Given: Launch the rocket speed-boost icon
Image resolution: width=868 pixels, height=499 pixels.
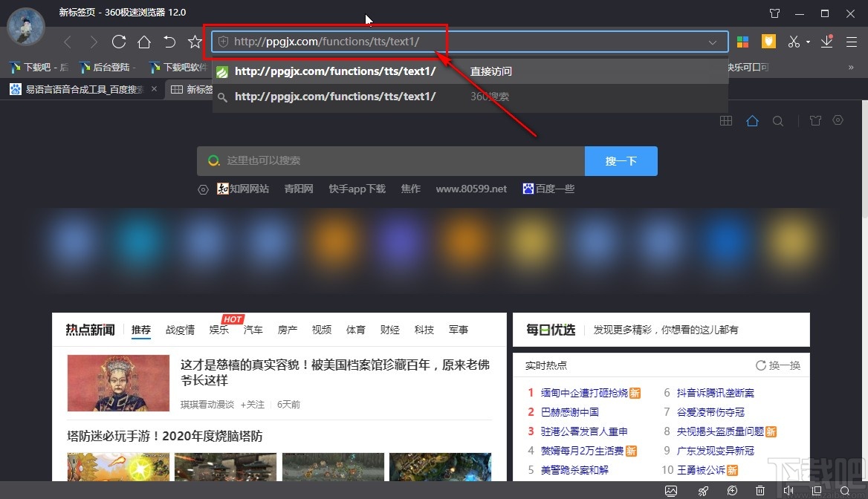Looking at the screenshot, I should tap(704, 491).
